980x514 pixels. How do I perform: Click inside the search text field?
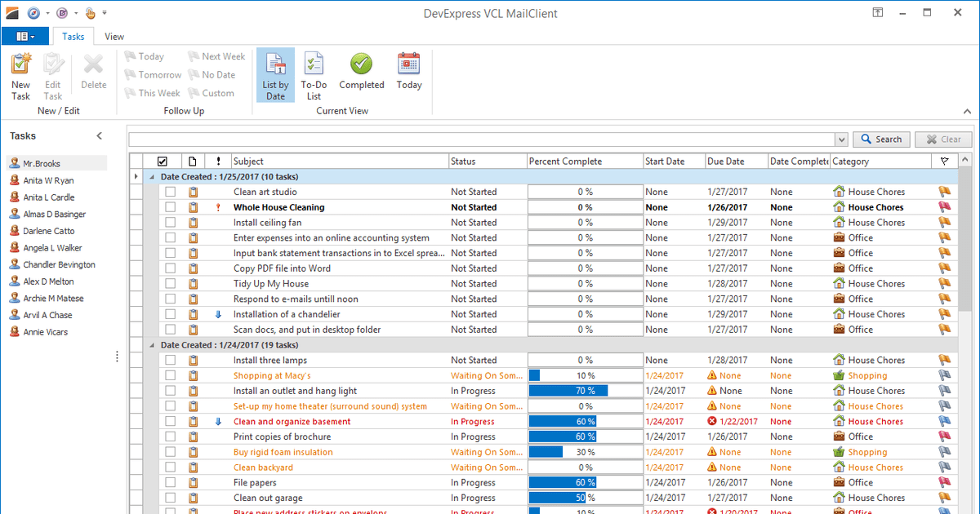pyautogui.click(x=482, y=140)
